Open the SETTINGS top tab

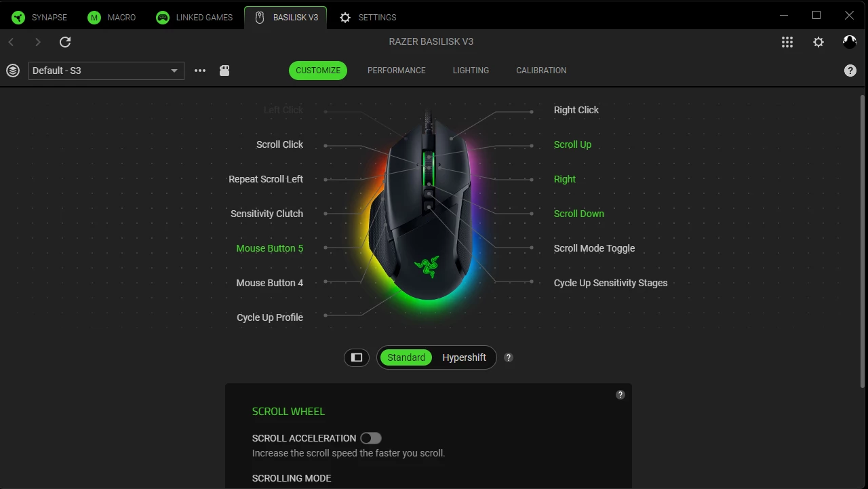point(368,18)
